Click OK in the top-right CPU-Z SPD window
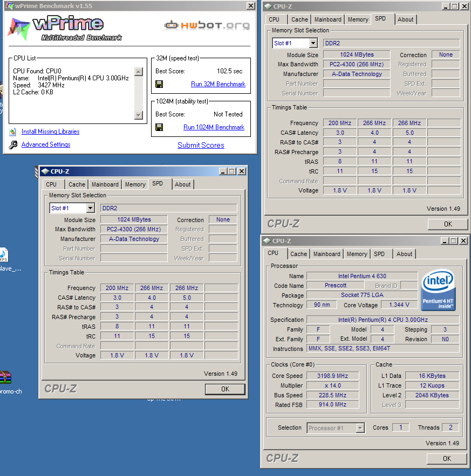This screenshot has width=471, height=476. 448,224
